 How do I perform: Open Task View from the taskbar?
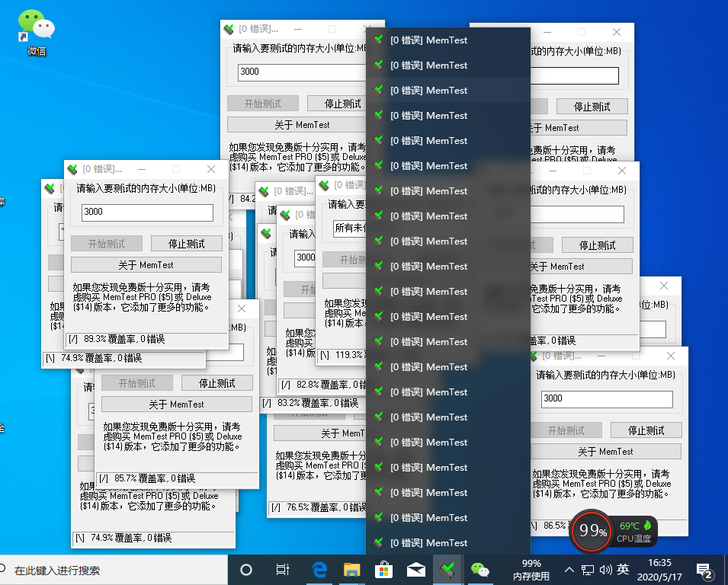282,570
